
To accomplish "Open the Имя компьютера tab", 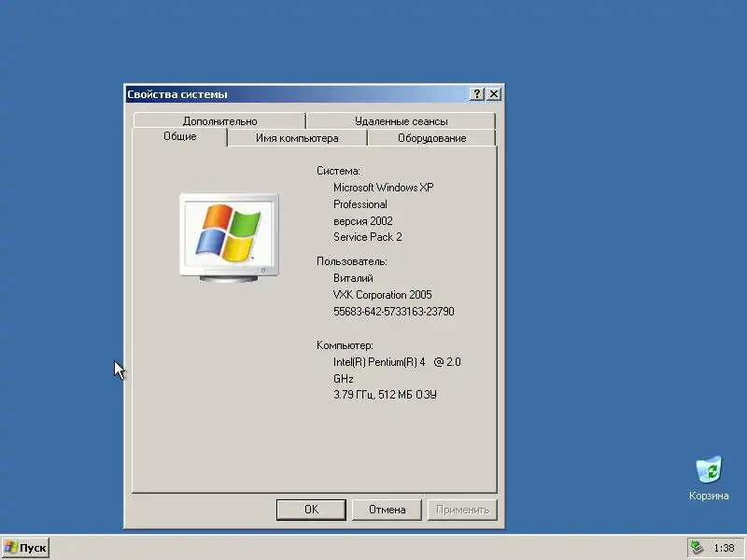I will [x=297, y=138].
